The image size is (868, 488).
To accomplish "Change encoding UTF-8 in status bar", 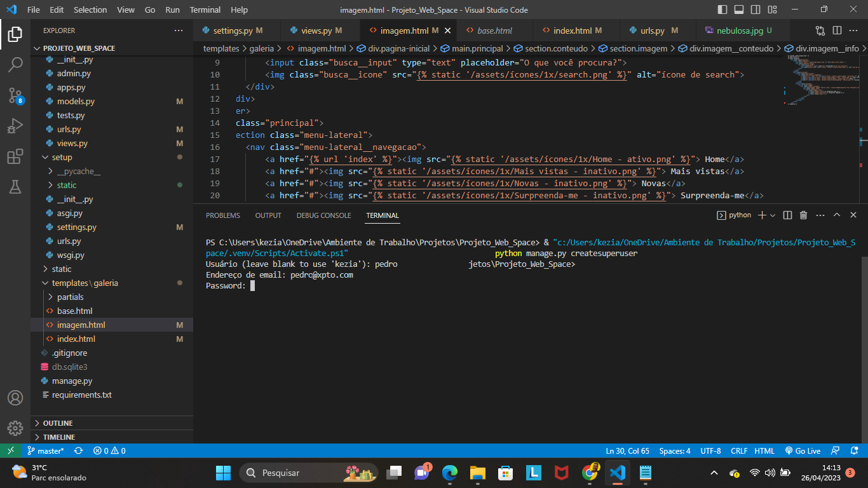I will 710,451.
